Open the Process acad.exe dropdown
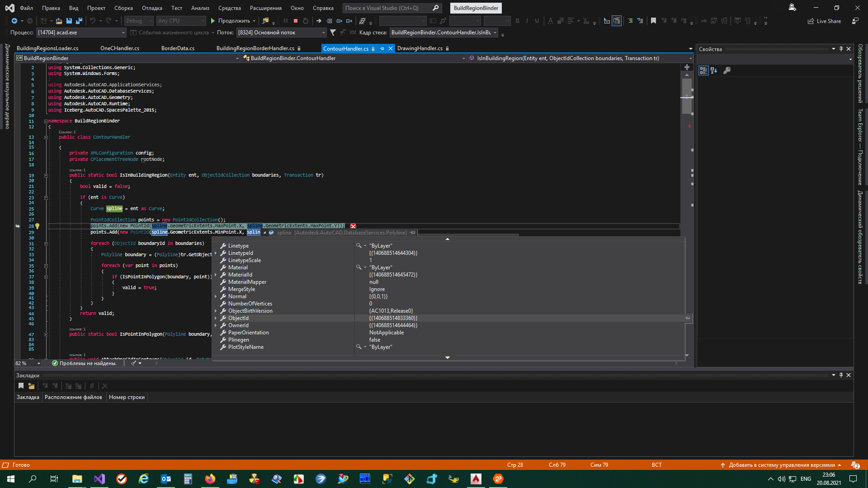The height and width of the screenshot is (488, 868). [81, 33]
